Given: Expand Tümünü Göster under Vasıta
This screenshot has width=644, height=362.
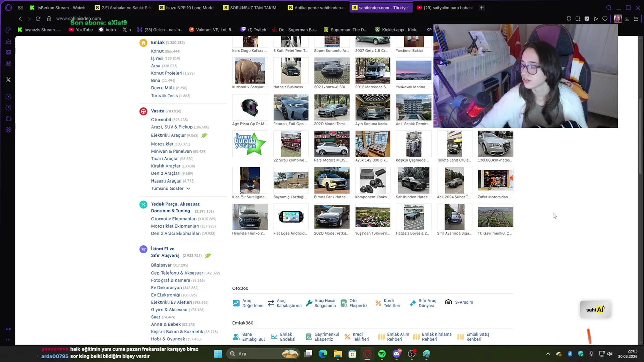Looking at the screenshot, I should coord(171,189).
